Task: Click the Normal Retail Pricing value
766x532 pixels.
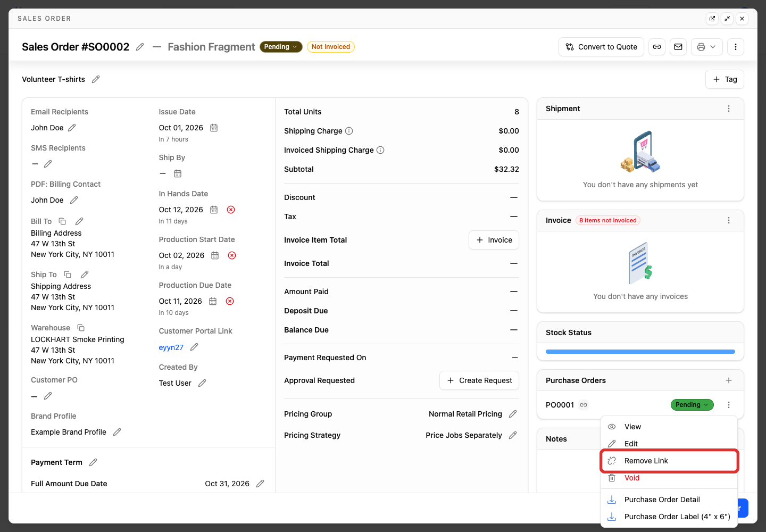Action: coord(465,414)
